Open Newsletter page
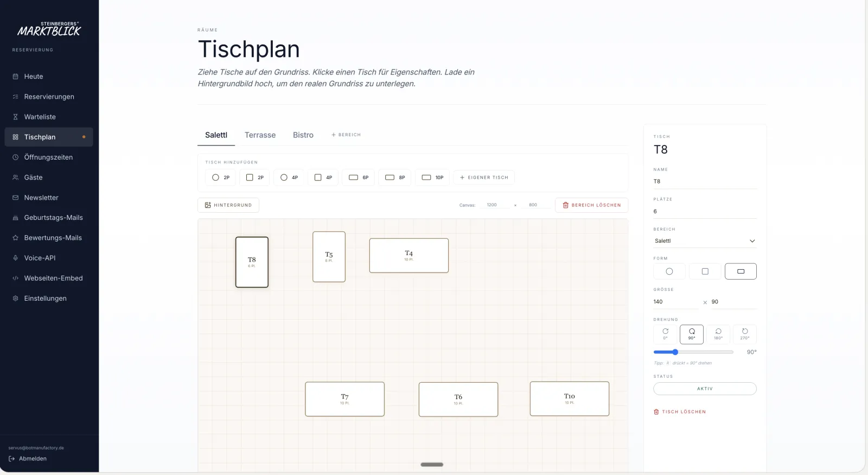Viewport: 868px width, 475px height. (49, 198)
